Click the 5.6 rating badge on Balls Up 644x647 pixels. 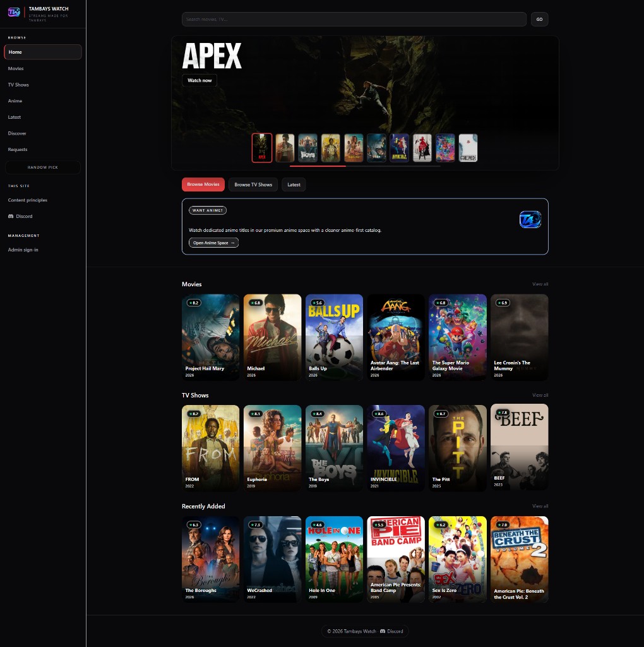pos(318,303)
